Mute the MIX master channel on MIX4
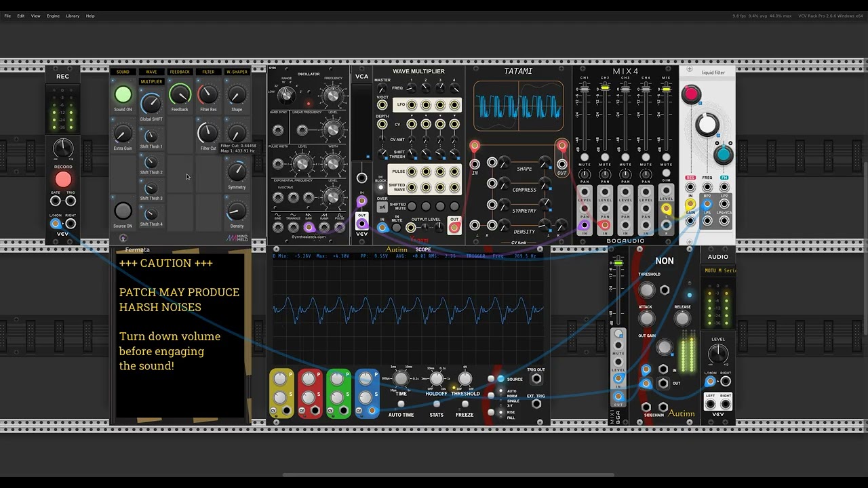This screenshot has height=488, width=868. click(x=666, y=157)
